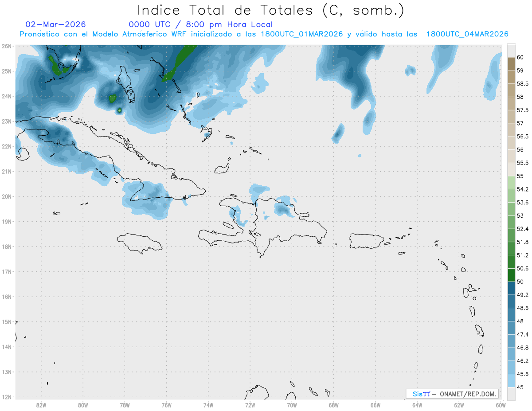Click the legend value 50.6

[x=523, y=269]
